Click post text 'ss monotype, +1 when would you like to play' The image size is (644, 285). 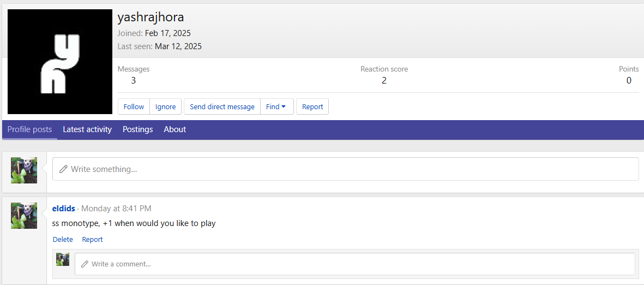[x=134, y=224]
